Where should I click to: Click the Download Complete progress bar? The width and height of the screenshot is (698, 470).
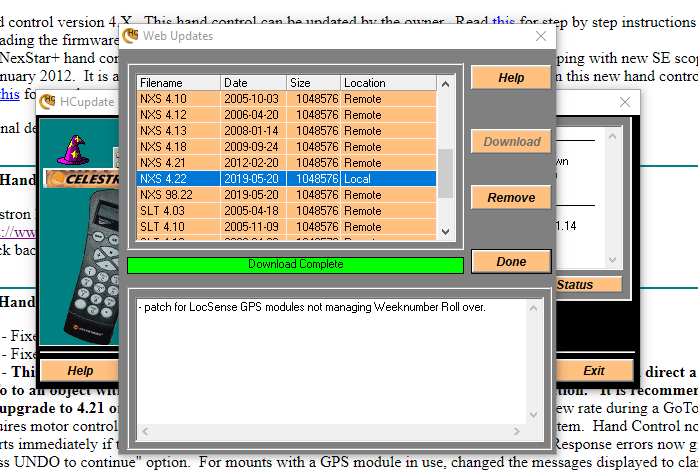(296, 264)
